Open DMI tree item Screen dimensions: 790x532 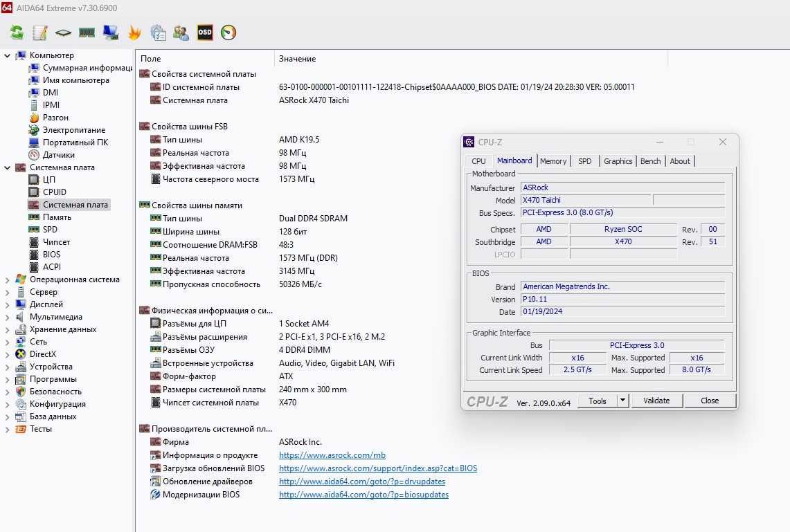(51, 93)
